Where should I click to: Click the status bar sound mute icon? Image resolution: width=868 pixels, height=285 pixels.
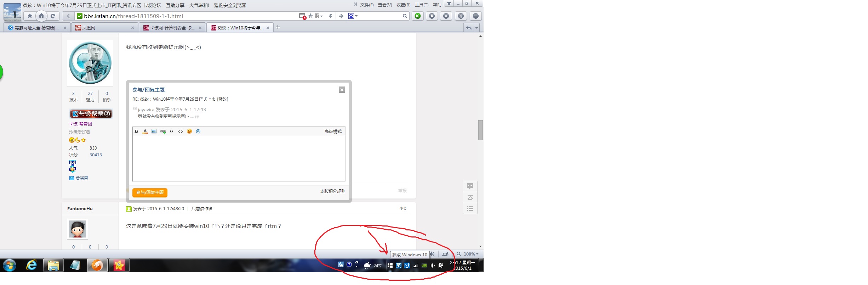tap(433, 254)
